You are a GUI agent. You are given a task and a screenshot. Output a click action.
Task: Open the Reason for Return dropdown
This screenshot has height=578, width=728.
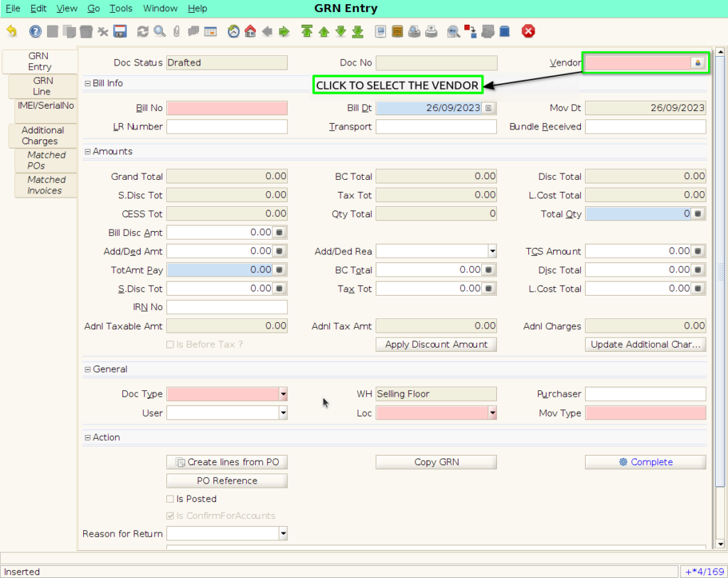(x=283, y=534)
